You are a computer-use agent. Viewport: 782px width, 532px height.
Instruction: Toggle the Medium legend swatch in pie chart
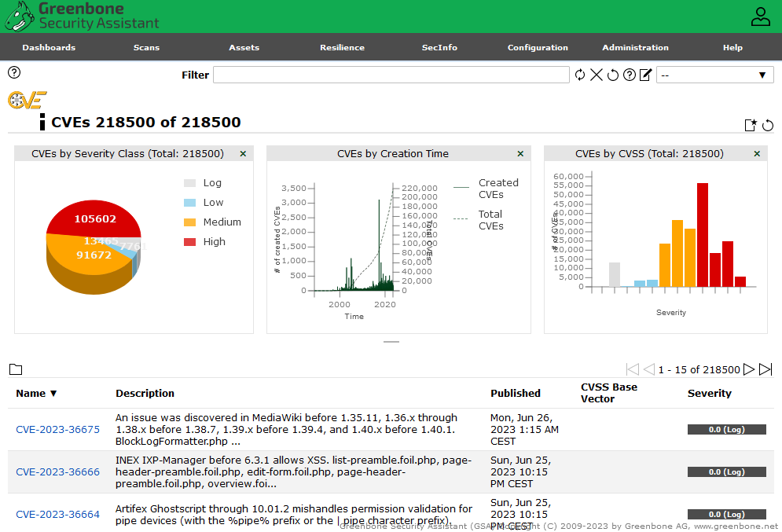point(189,222)
